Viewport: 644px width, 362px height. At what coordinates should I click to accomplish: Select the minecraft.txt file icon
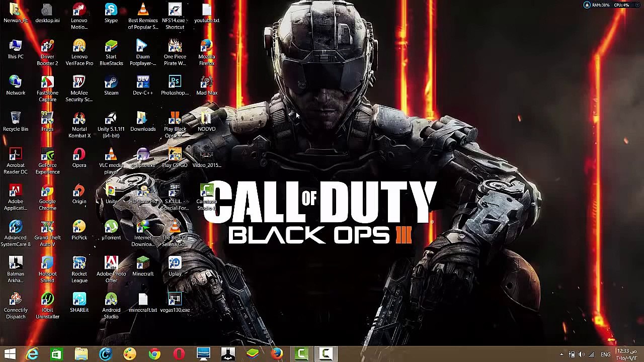(143, 303)
